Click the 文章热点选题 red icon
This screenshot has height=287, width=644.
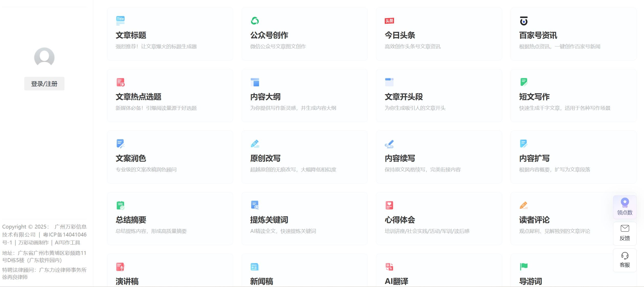click(x=120, y=82)
